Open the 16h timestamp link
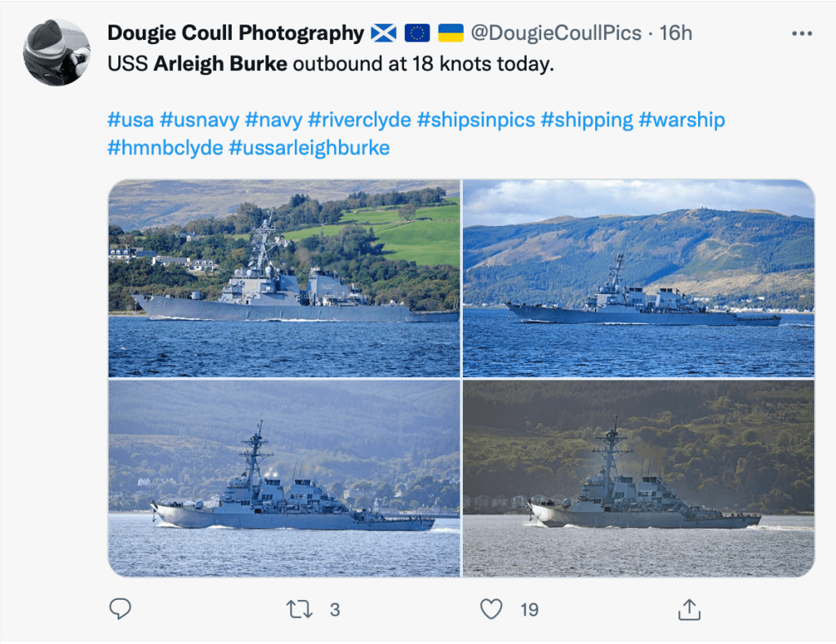836x644 pixels. click(x=675, y=33)
